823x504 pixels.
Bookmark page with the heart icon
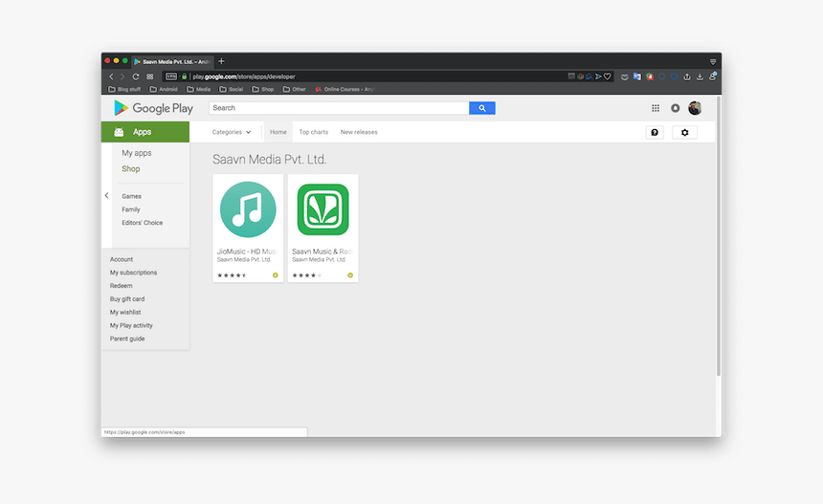click(x=608, y=77)
